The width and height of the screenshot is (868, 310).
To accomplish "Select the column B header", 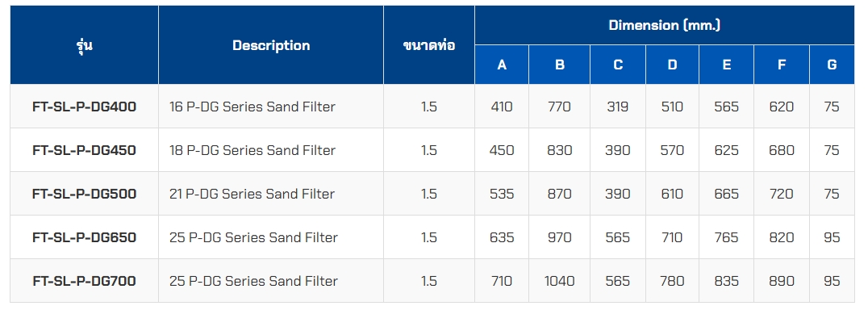I will (x=560, y=65).
